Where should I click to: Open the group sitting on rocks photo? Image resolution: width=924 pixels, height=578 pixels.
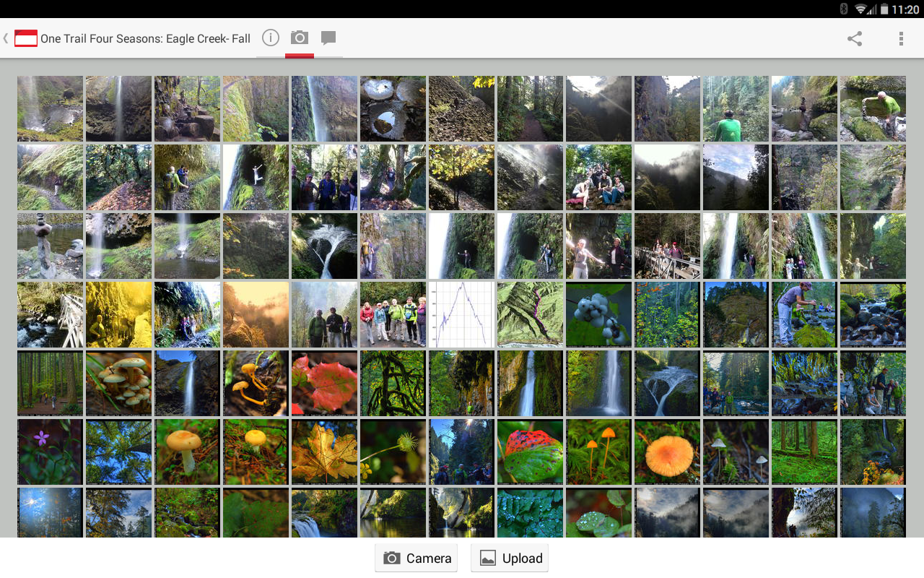click(x=599, y=177)
